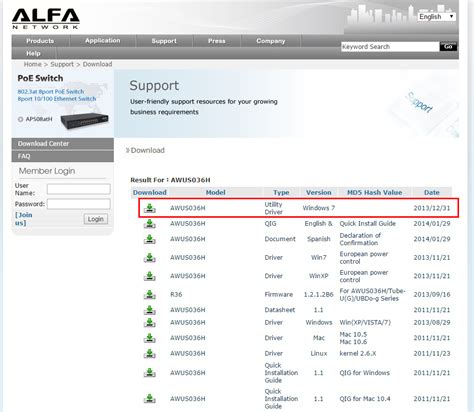Click the 'Windows 7' version cell

click(319, 208)
